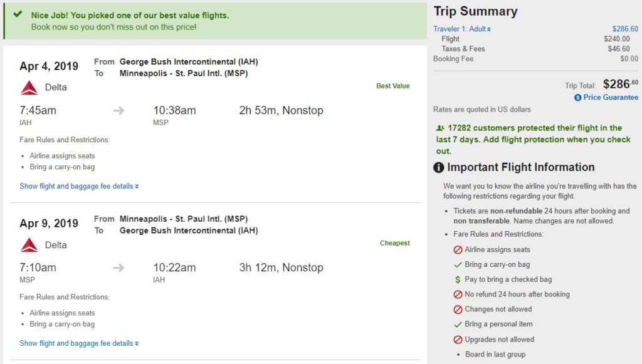
Task: Expand flight and baggage fee details for April 9
Action: [79, 343]
